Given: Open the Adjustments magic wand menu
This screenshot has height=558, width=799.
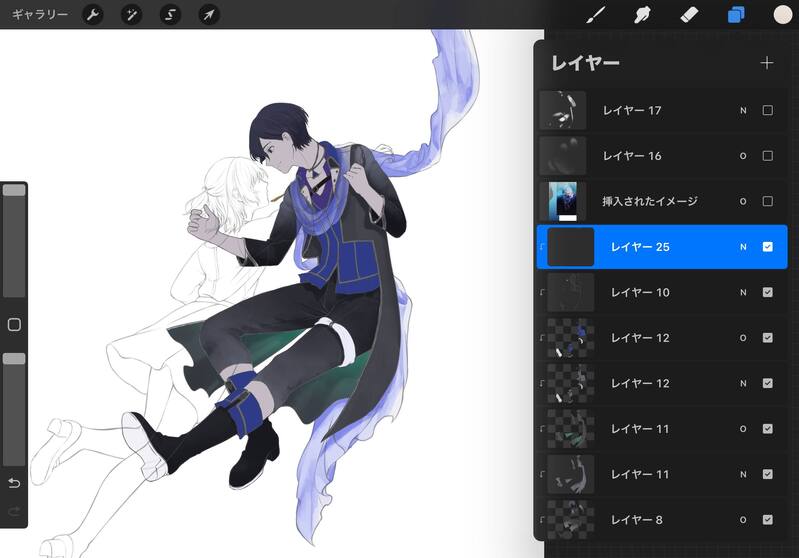Looking at the screenshot, I should (x=131, y=15).
